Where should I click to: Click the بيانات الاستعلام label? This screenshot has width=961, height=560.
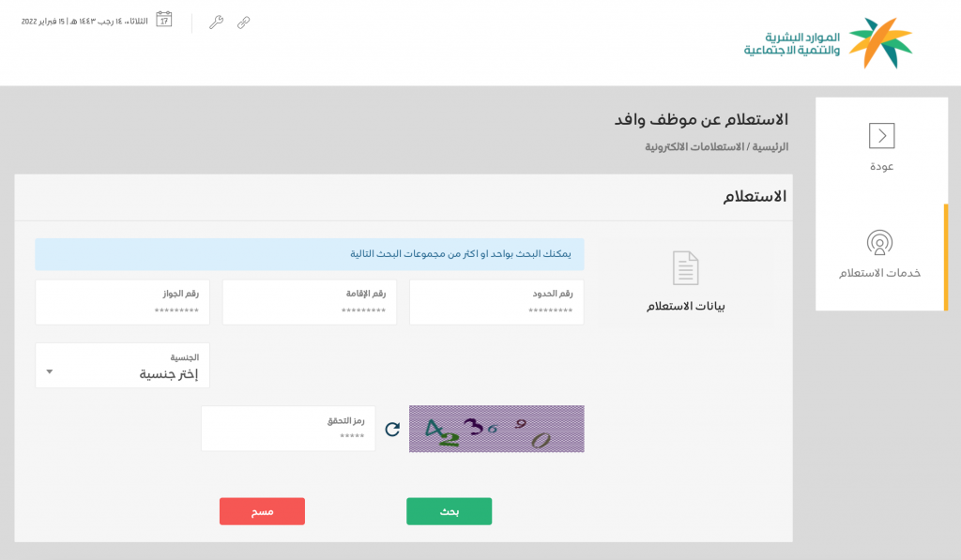685,306
